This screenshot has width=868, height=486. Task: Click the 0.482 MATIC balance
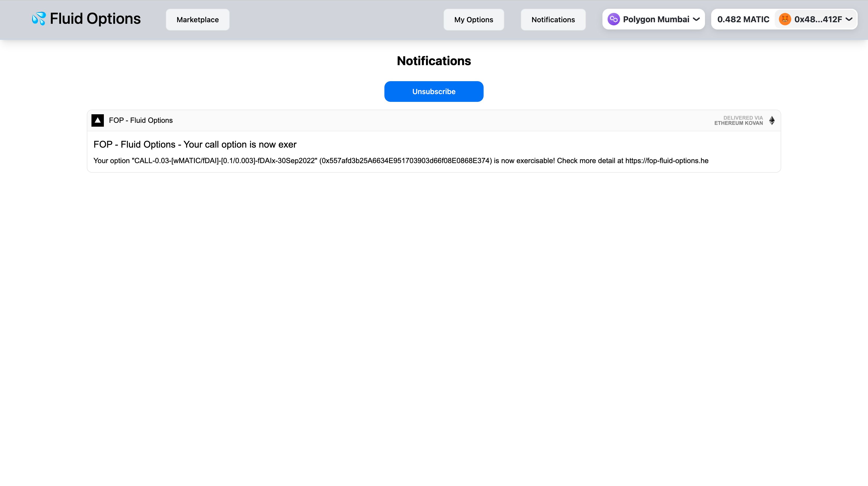point(743,19)
